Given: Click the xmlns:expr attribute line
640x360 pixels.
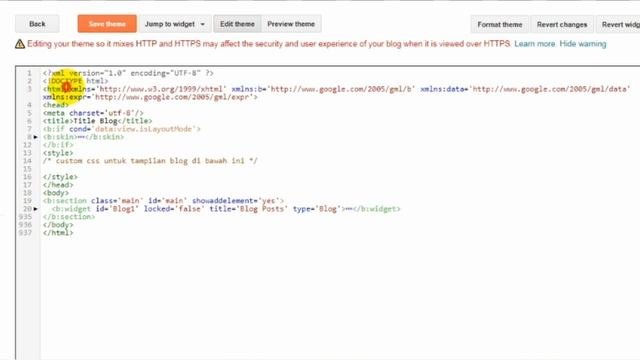Looking at the screenshot, I should click(x=150, y=97).
